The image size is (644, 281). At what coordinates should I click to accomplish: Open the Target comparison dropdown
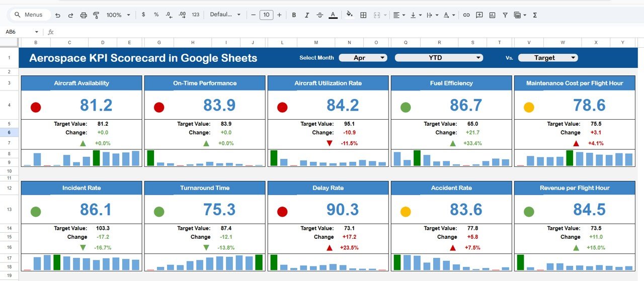point(548,58)
